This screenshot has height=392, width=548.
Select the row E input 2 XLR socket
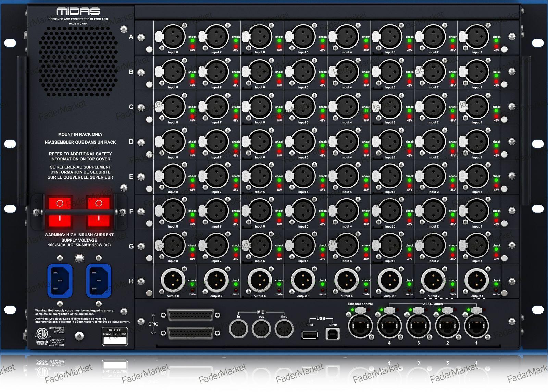click(x=434, y=176)
